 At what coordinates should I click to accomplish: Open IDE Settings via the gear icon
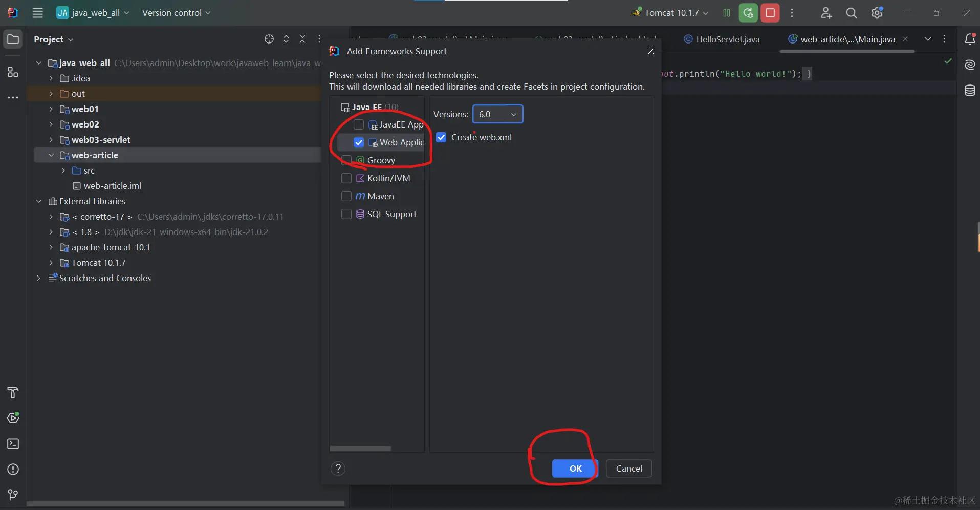[x=877, y=13]
